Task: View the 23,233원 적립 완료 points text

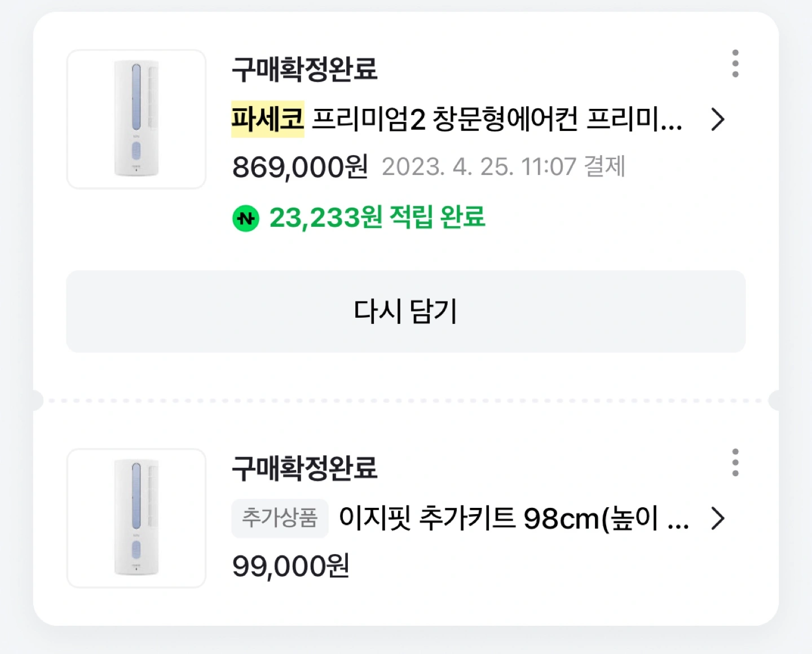Action: [377, 218]
